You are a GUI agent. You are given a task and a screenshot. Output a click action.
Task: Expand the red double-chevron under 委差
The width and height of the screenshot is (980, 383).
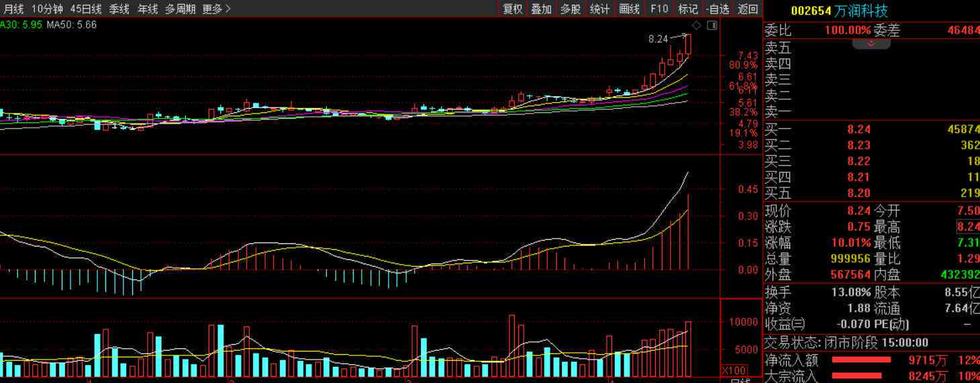tap(871, 43)
